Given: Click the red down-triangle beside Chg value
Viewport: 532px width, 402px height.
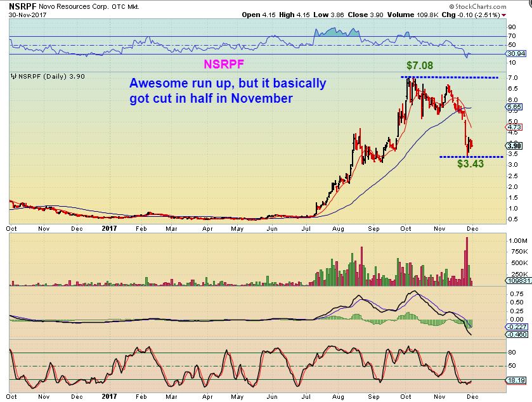Looking at the screenshot, I should tap(504, 15).
